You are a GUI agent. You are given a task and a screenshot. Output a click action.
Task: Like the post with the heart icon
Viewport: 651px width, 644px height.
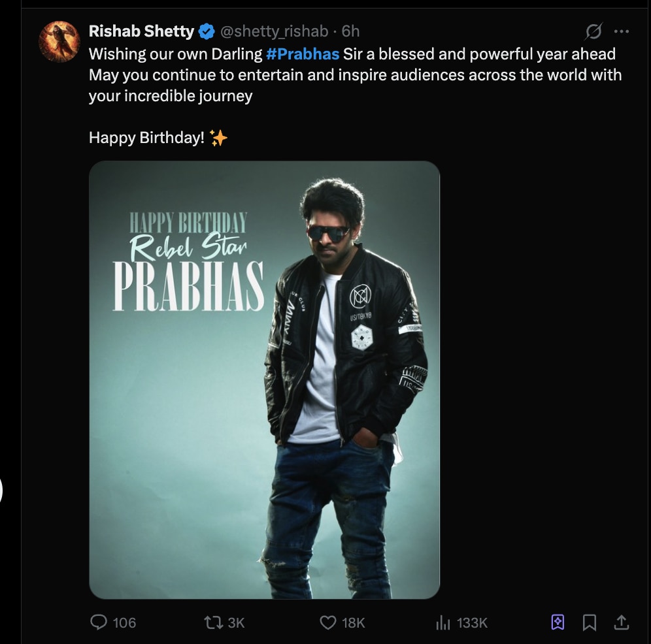point(328,622)
